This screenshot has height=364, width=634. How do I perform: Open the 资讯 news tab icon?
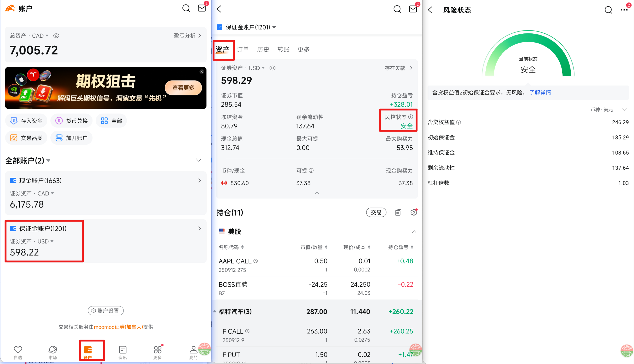[123, 350]
